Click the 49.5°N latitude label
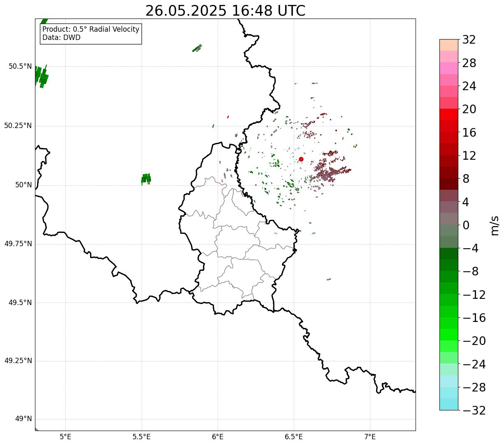 coord(20,303)
